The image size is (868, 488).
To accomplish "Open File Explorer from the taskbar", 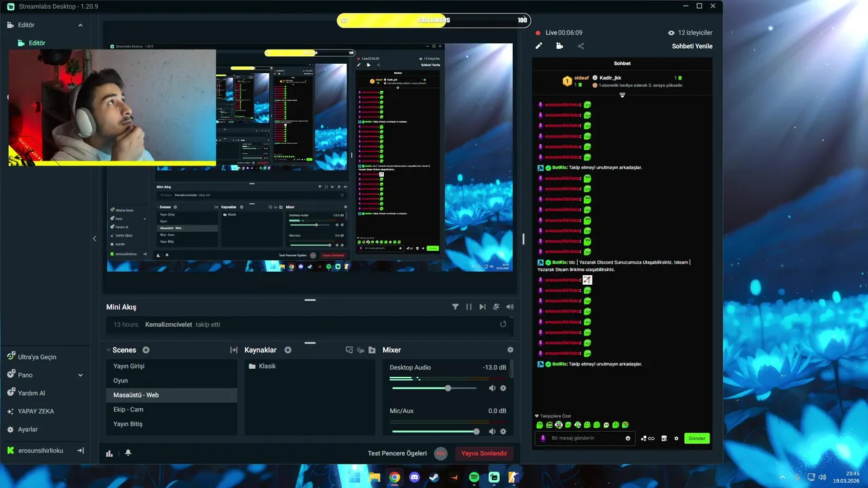I will coord(374,477).
